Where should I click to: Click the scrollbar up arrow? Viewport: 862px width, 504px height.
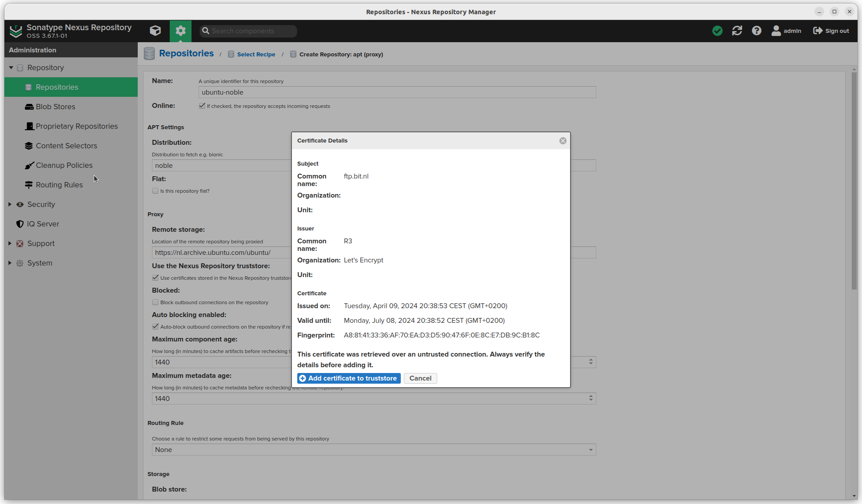pos(854,69)
